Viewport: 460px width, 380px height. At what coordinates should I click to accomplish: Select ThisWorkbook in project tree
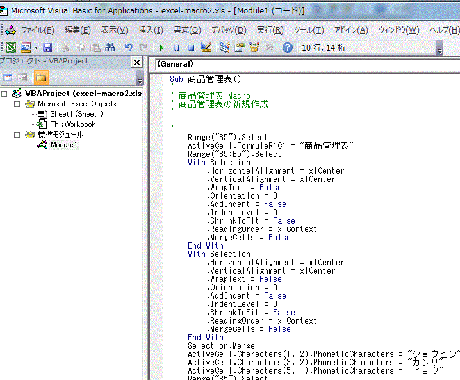point(73,124)
